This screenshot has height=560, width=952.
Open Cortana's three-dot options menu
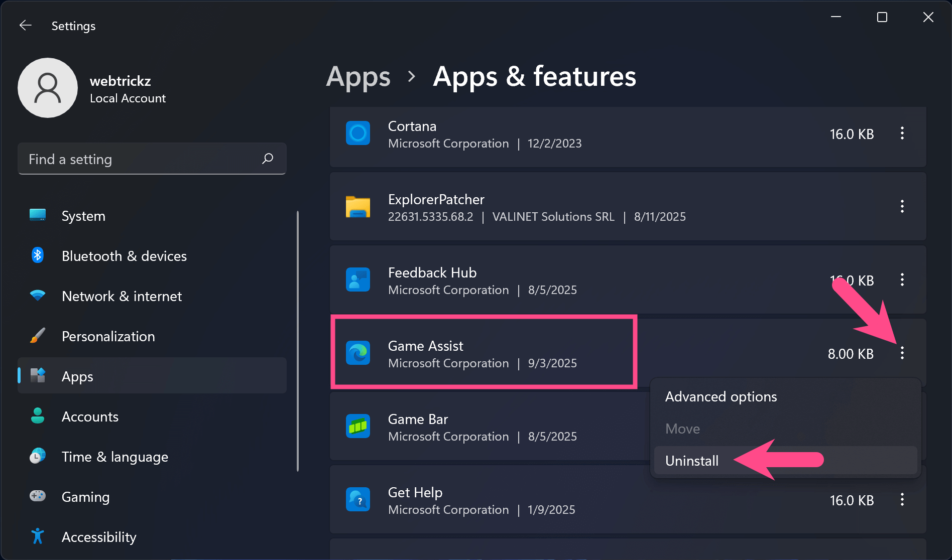[x=902, y=133]
